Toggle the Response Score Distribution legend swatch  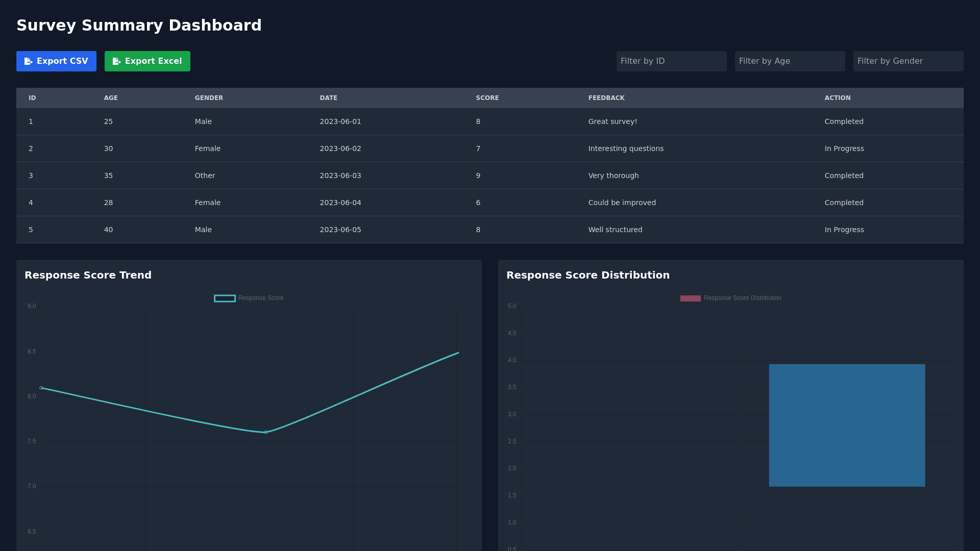click(690, 298)
